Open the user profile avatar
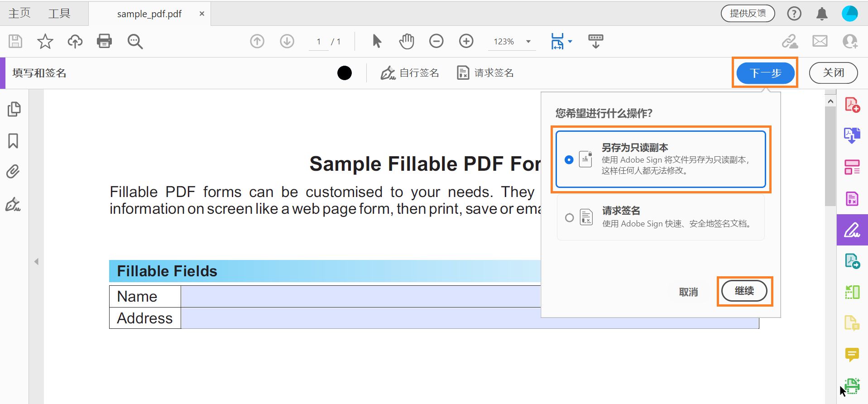The width and height of the screenshot is (868, 404). pos(850,14)
